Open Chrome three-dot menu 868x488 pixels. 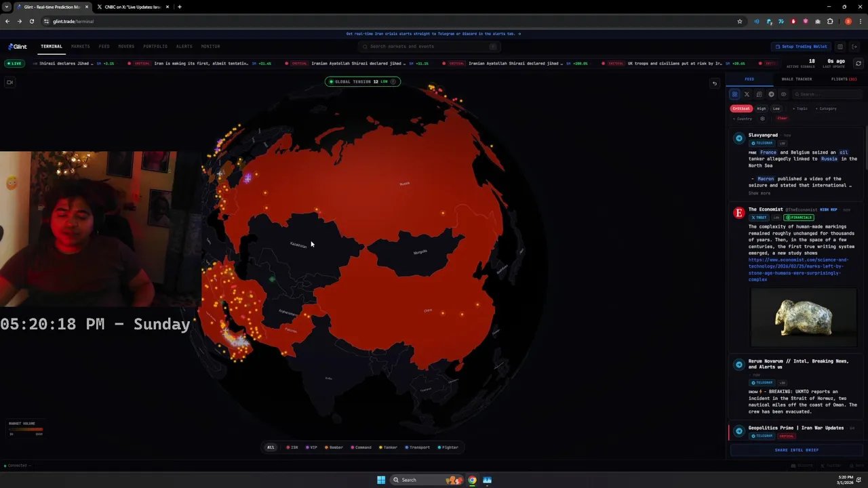tap(861, 21)
